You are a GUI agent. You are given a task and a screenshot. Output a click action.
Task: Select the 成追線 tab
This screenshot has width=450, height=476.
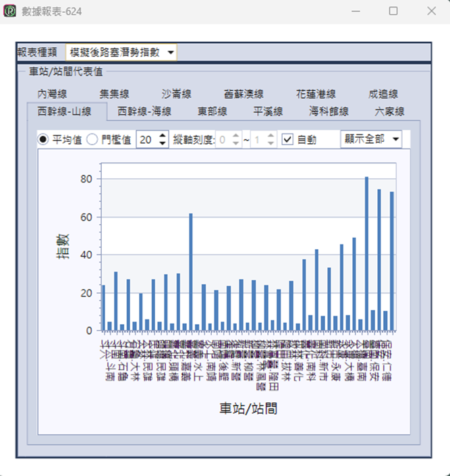(383, 94)
